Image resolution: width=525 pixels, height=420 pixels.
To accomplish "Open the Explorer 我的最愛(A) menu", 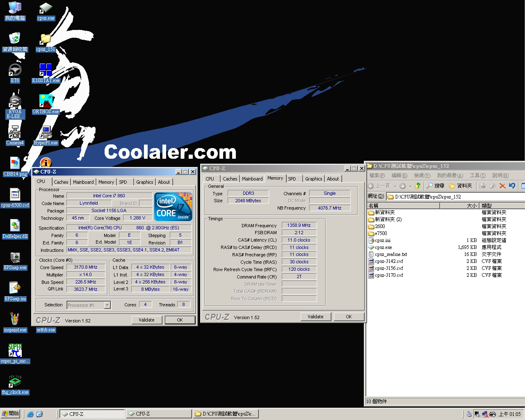I will click(450, 176).
